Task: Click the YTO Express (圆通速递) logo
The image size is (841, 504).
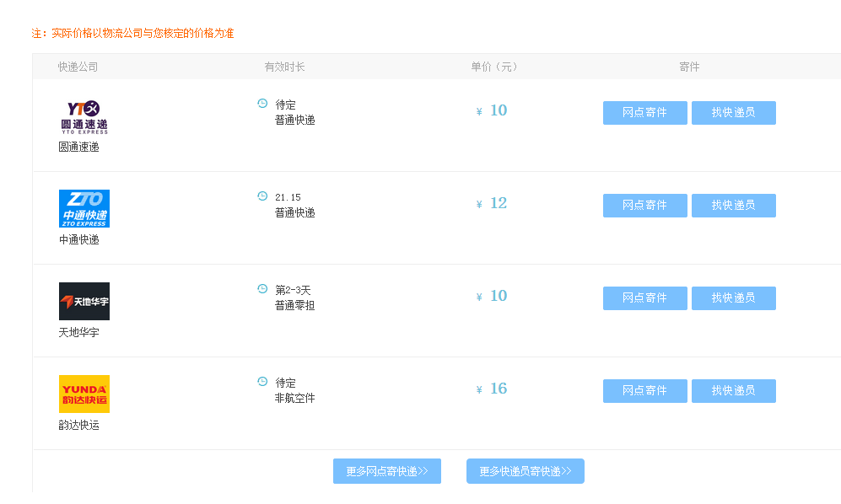Action: coord(84,116)
